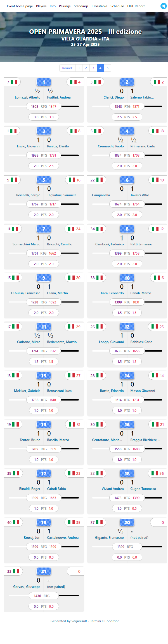The image size is (168, 644).
Task: Select Round 1 in the round selector
Action: click(x=79, y=68)
